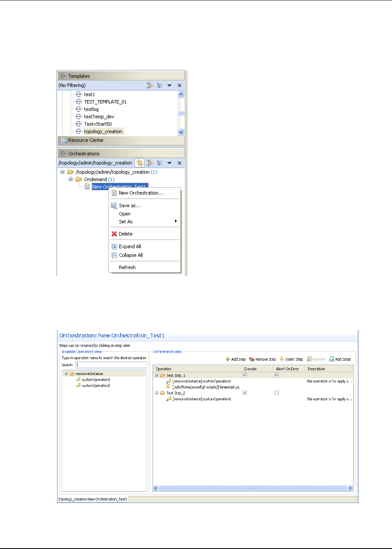The image size is (392, 549).
Task: Click the timescript.py script icon
Action: click(168, 387)
